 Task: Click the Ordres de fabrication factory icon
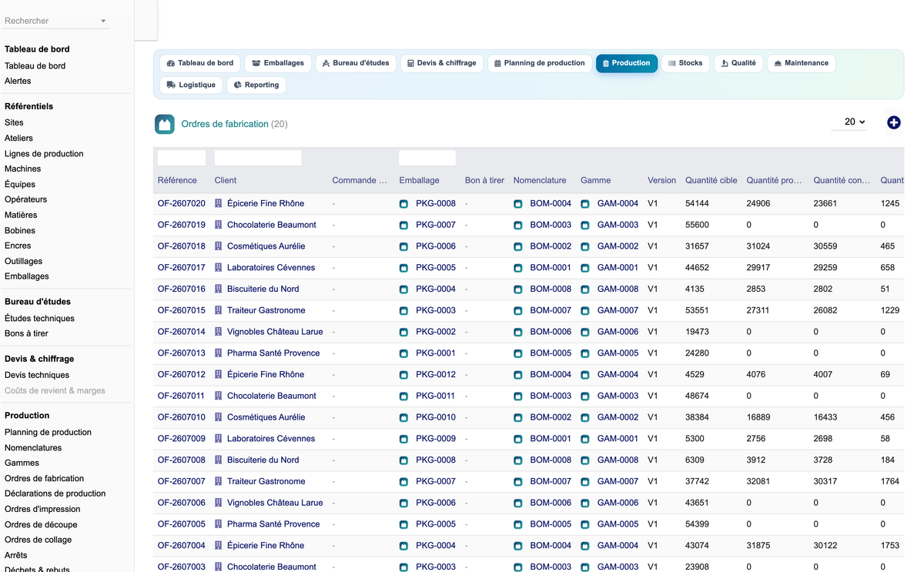[164, 124]
